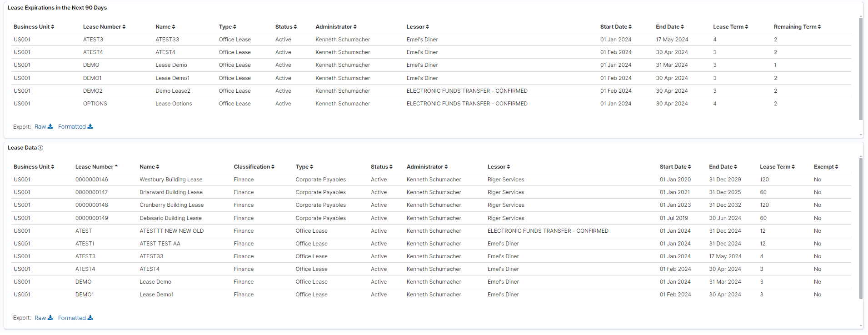Click scroll-down arrow of Lease Data panel

(861, 326)
